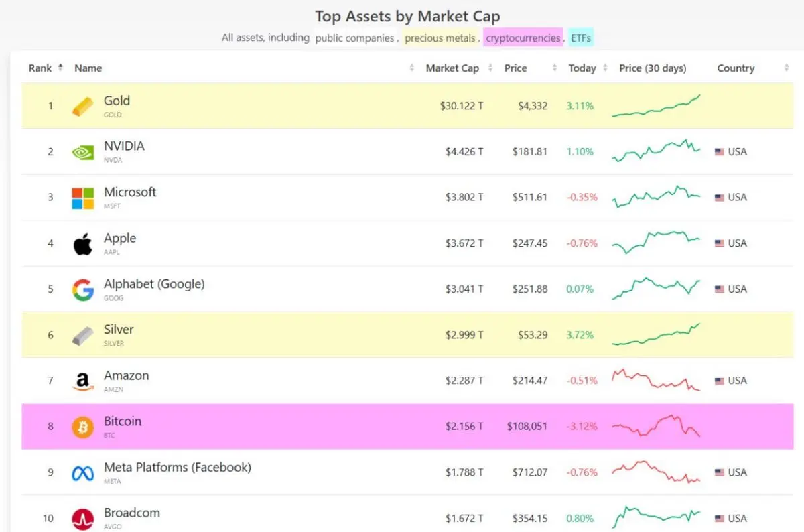
Task: Click the USA flag in Microsoft row
Action: click(x=720, y=198)
